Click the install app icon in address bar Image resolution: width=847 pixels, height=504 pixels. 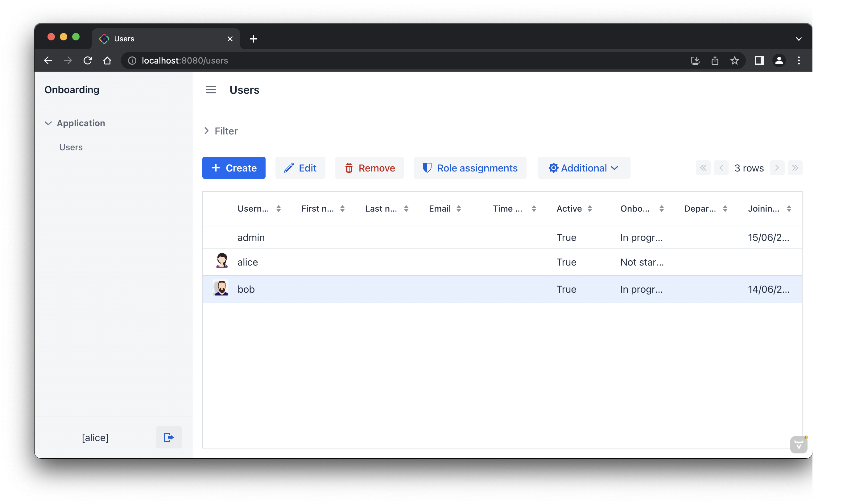coord(695,60)
